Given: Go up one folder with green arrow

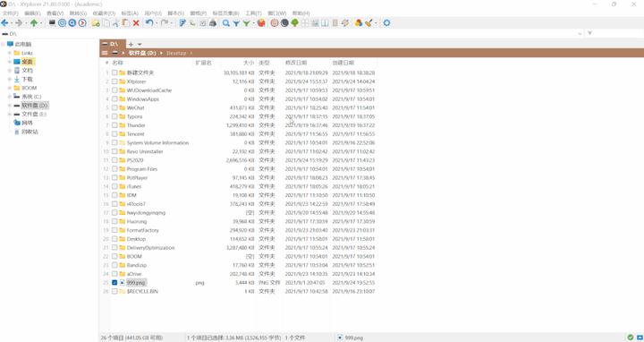Looking at the screenshot, I should click(34, 23).
